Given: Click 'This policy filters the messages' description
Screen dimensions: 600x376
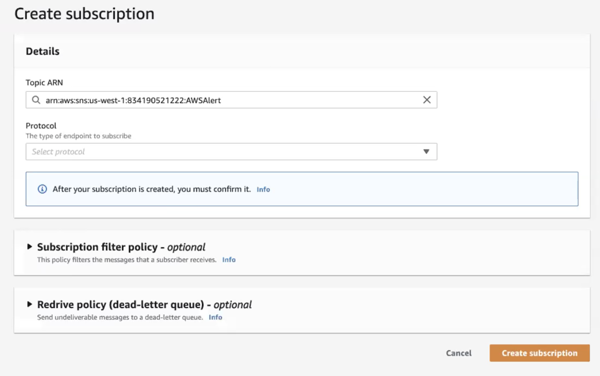Looking at the screenshot, I should coord(127,260).
